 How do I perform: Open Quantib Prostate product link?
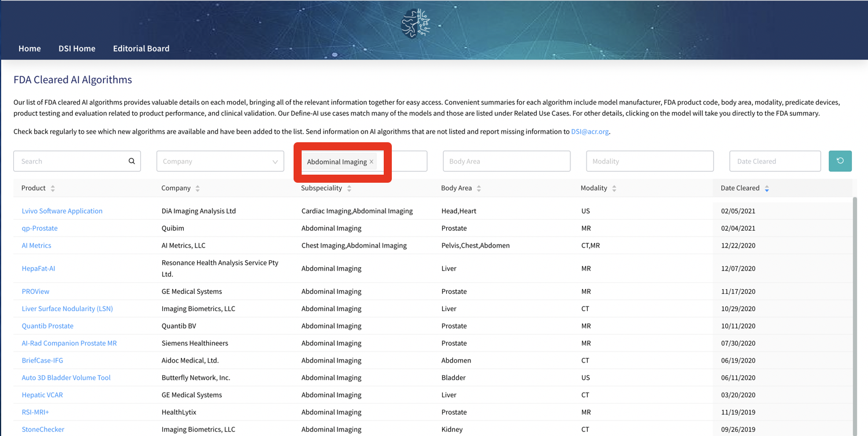pos(47,326)
